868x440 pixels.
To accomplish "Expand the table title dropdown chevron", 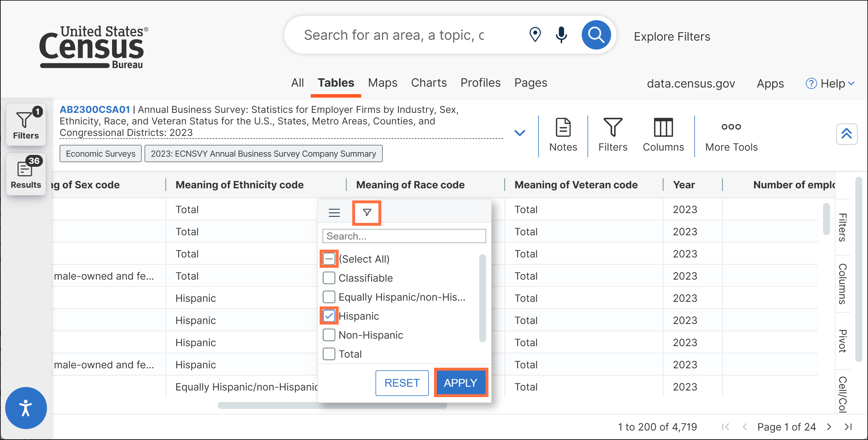I will (x=520, y=133).
